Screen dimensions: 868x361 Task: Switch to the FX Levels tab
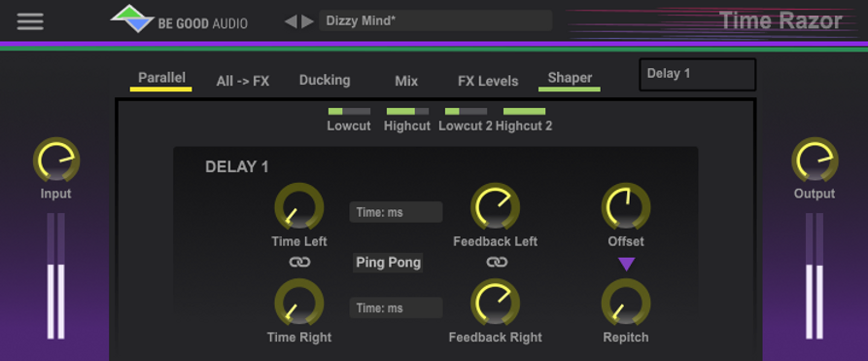coord(488,82)
